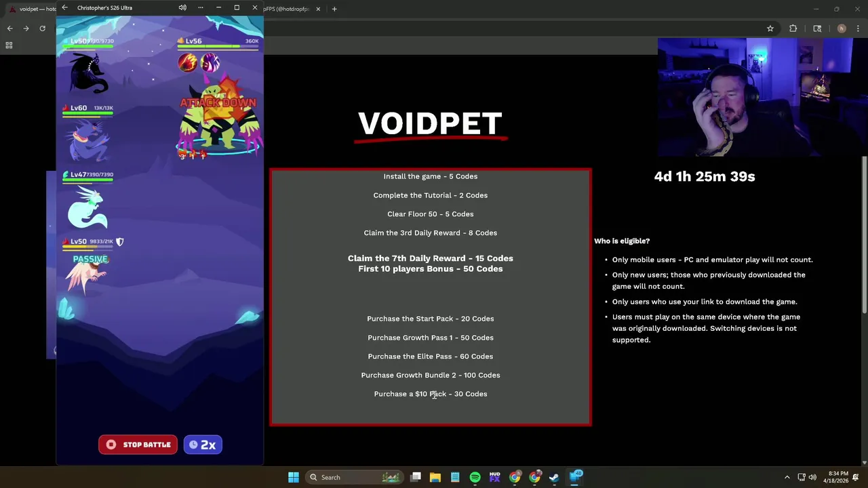Click 'Purchase the Start Pack - 20 Codes'

[431, 319]
